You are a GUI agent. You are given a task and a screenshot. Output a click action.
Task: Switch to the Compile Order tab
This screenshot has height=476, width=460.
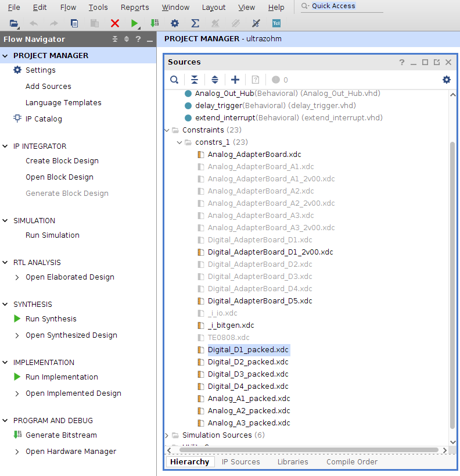pyautogui.click(x=351, y=461)
